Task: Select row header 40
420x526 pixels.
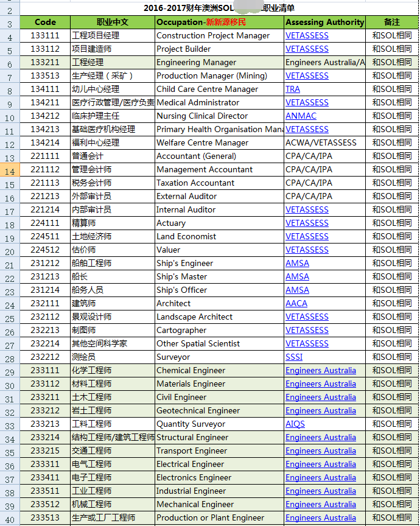Action: (x=10, y=518)
